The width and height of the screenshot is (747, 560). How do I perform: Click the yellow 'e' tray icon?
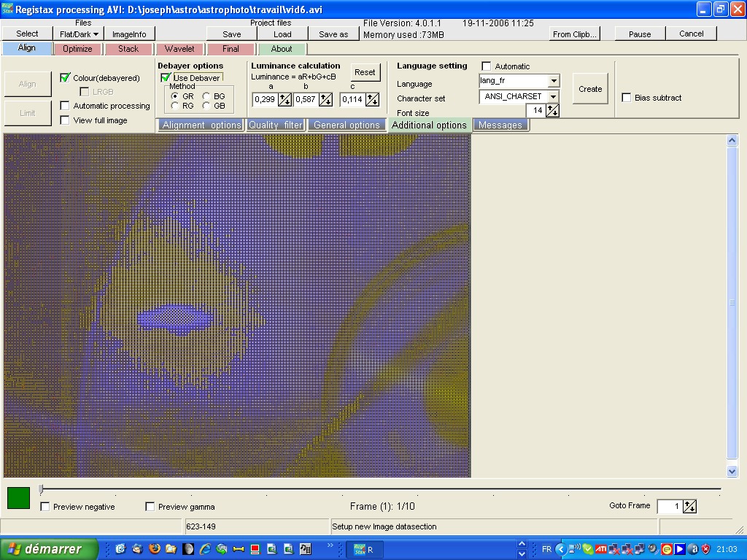click(x=667, y=550)
